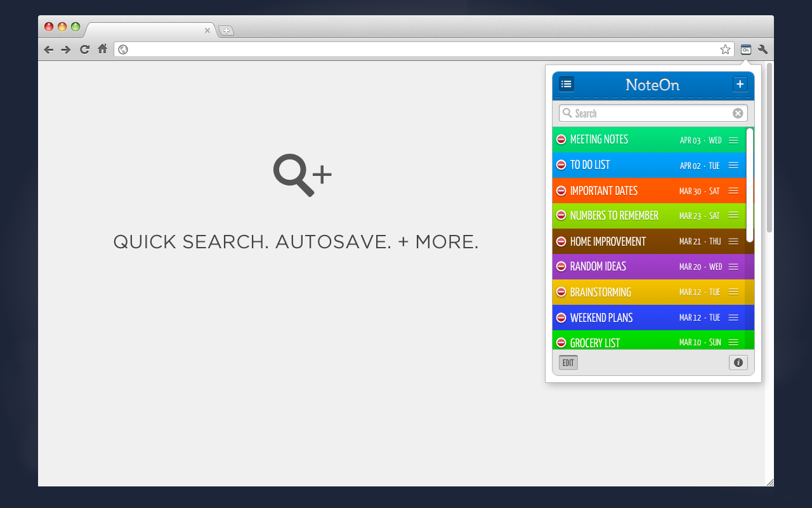Open the browser wrench settings icon

coord(763,50)
